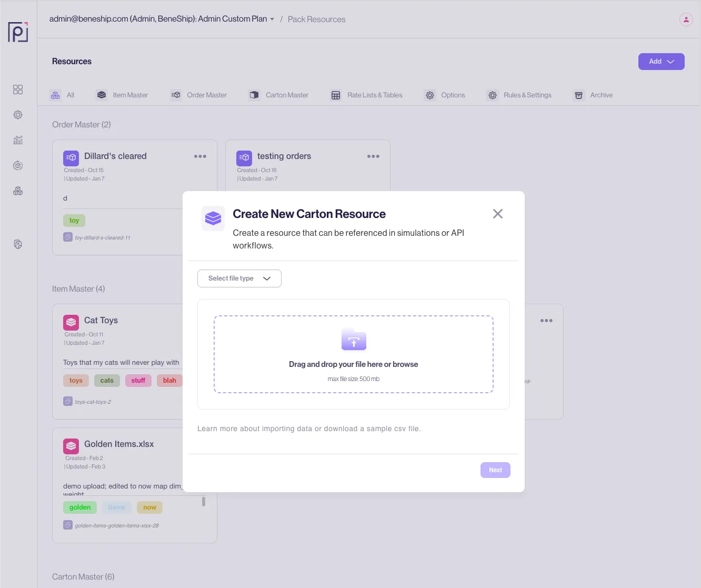Screen dimensions: 701x588
Task: Click the 'testing orders' card title
Action: (x=284, y=156)
